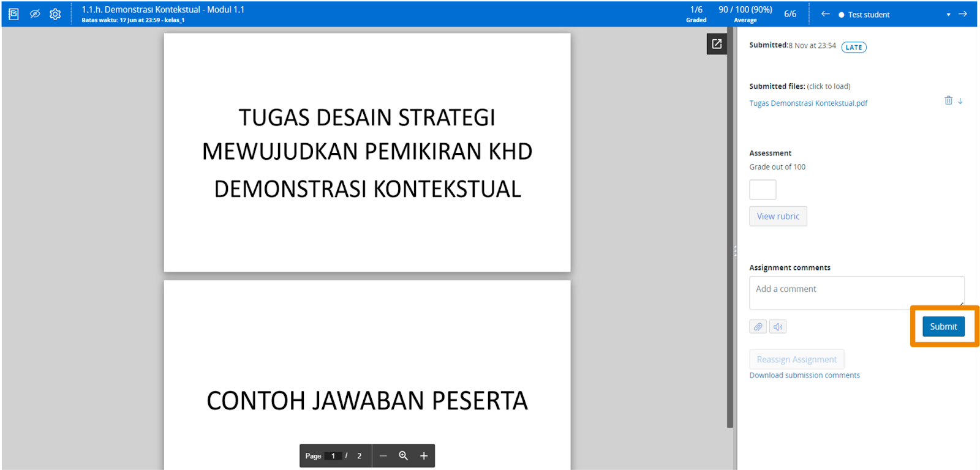Screen dimensions: 980x470
Task: Open document in new window icon
Action: click(x=717, y=44)
